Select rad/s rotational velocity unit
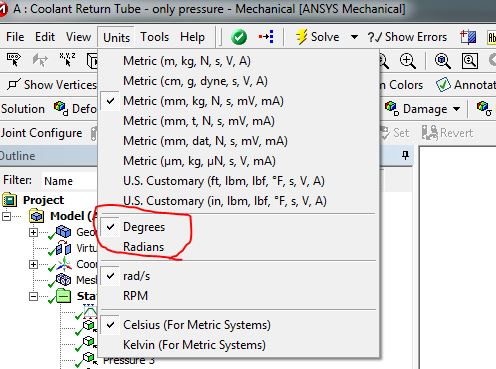Screen dimensions: 496x369 (x=238, y=276)
